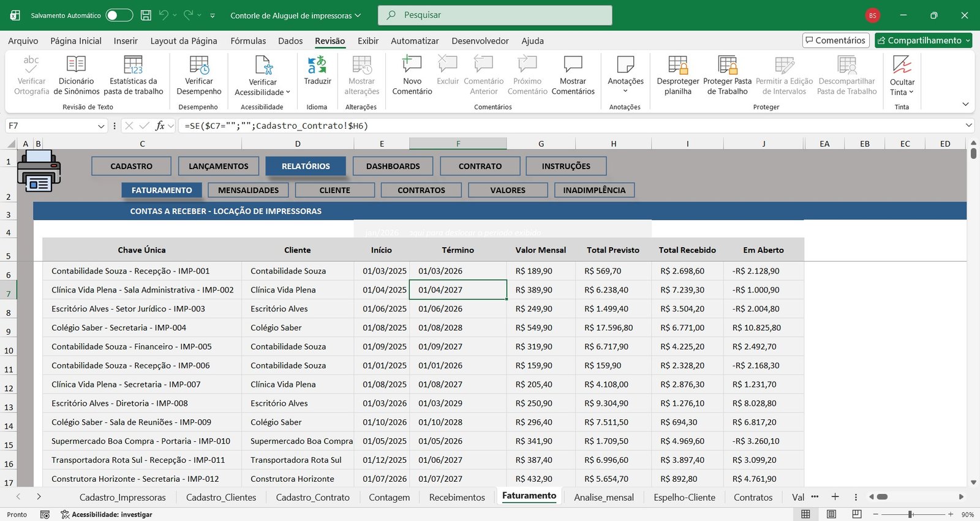Viewport: 980px width, 521px height.
Task: Save the workbook with the disk icon
Action: [x=146, y=15]
